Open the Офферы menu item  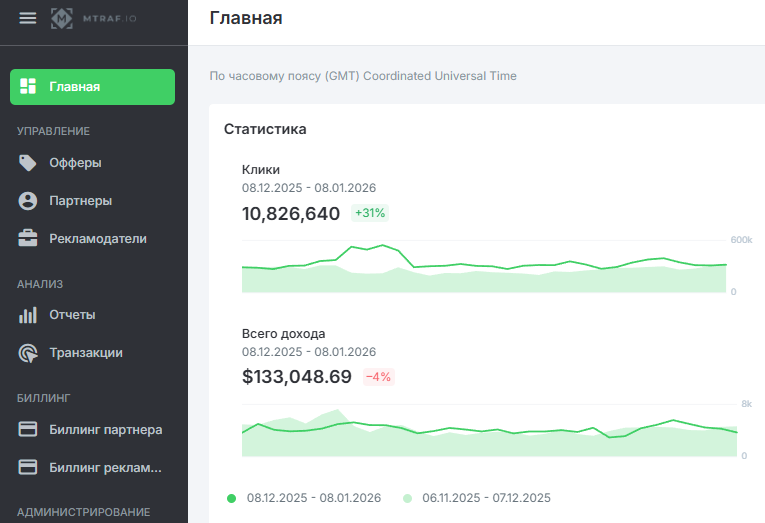(x=75, y=163)
